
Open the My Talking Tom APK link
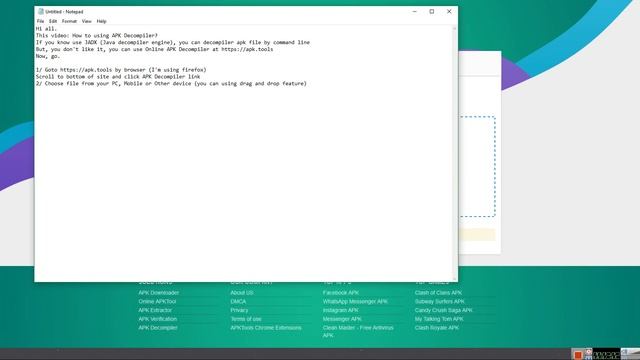[x=439, y=319]
